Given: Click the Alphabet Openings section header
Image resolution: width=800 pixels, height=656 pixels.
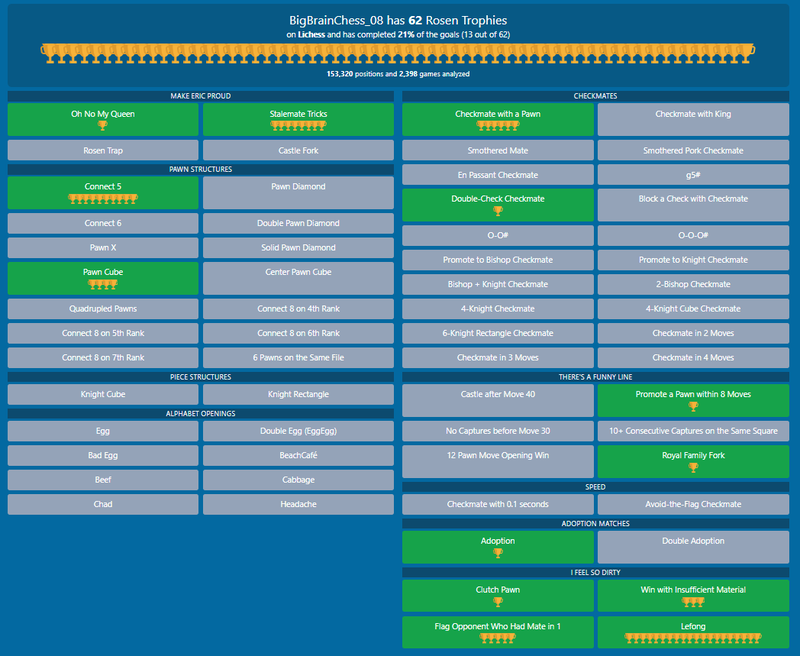Looking at the screenshot, I should (200, 413).
